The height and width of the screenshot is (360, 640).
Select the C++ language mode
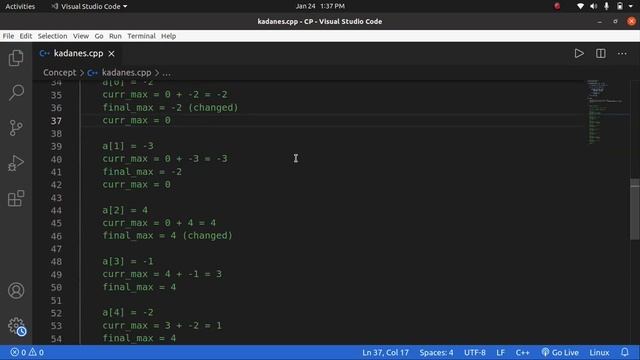tap(522, 352)
